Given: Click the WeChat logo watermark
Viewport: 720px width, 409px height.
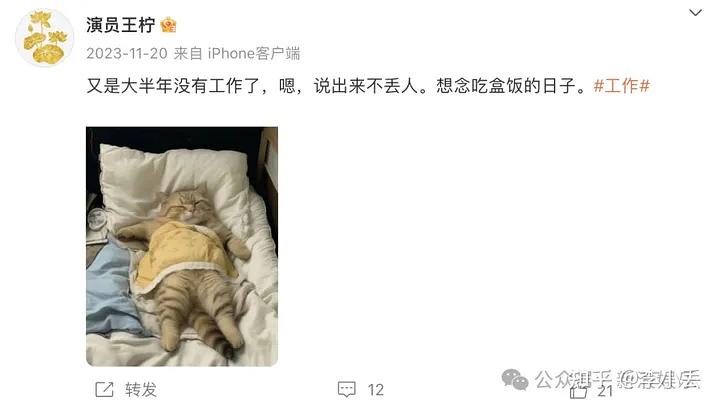Looking at the screenshot, I should tap(514, 379).
